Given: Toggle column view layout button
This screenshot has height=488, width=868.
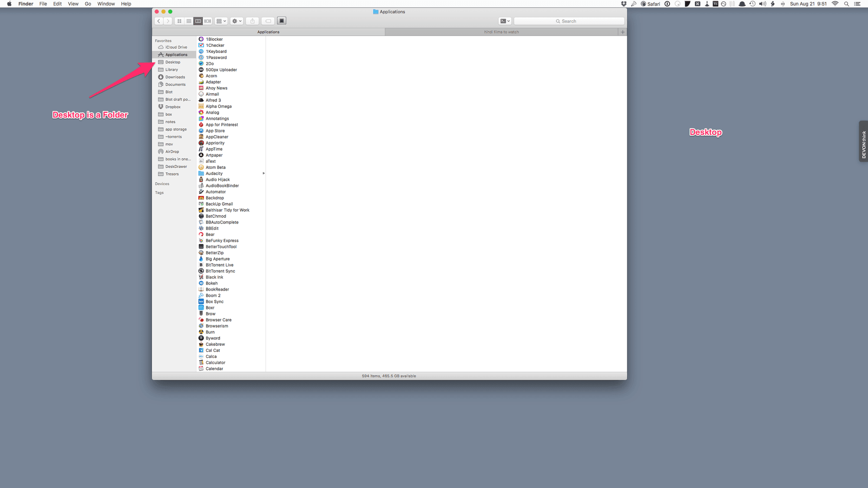Looking at the screenshot, I should pos(198,21).
